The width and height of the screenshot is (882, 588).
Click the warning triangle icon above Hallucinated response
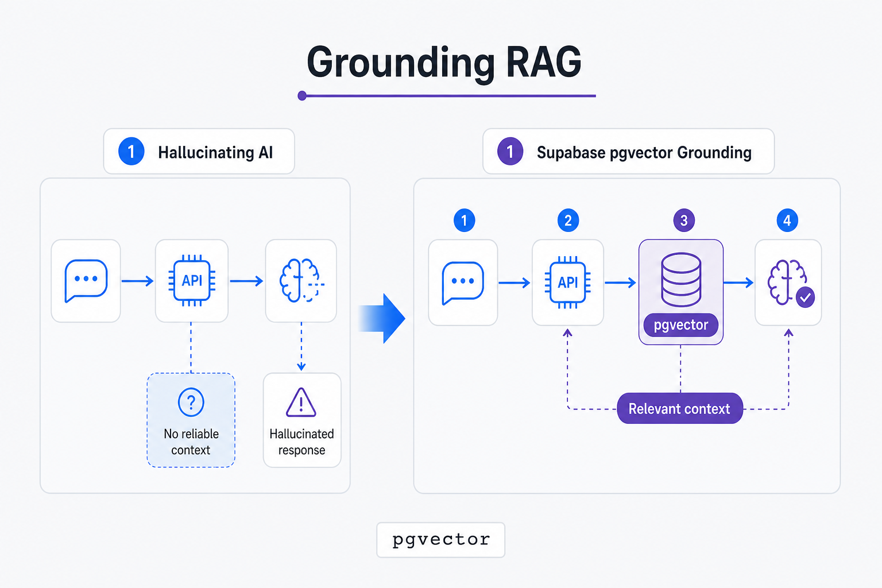pyautogui.click(x=301, y=402)
